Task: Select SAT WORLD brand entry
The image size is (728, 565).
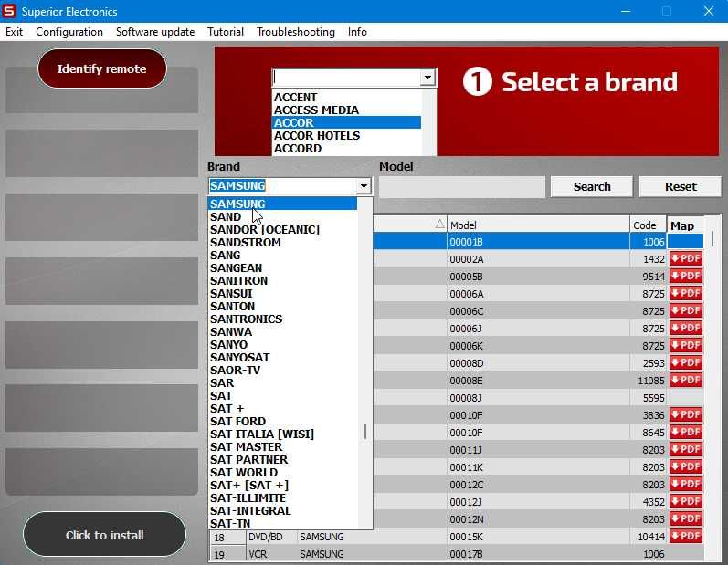Action: click(282, 472)
